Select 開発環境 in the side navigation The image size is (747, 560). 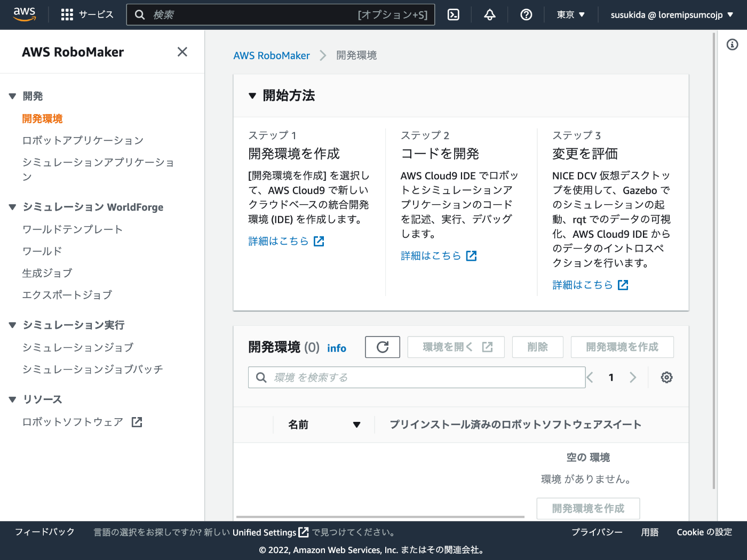click(x=42, y=119)
